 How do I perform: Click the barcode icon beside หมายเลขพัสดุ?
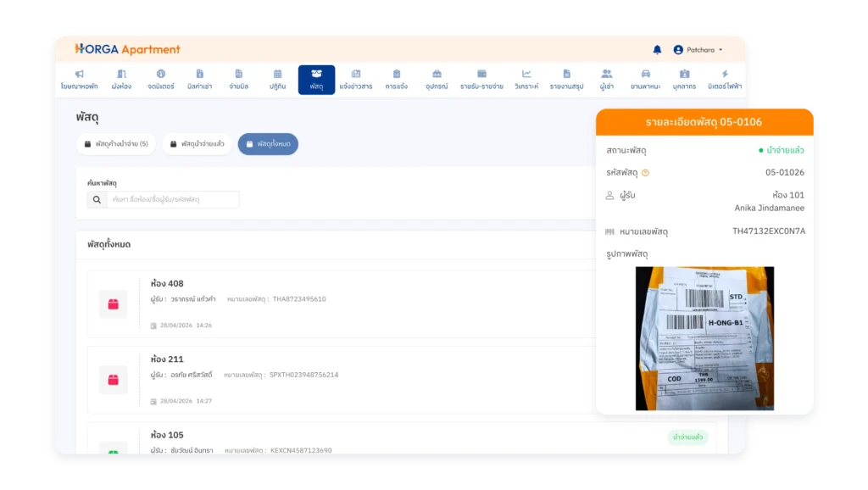(x=609, y=232)
